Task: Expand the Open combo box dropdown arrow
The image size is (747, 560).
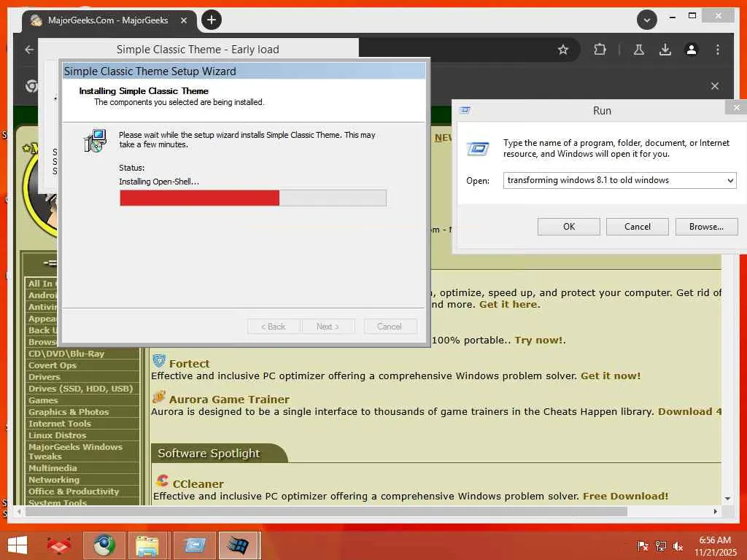Action: click(730, 181)
